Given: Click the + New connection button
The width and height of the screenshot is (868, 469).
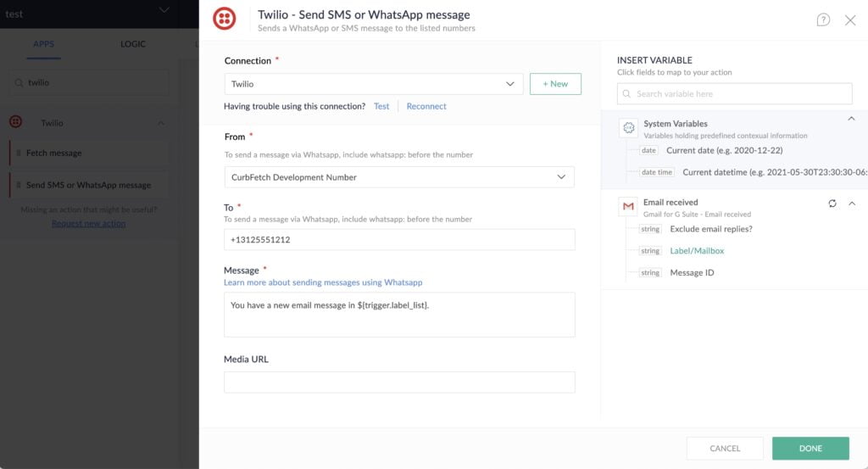Looking at the screenshot, I should pyautogui.click(x=555, y=84).
